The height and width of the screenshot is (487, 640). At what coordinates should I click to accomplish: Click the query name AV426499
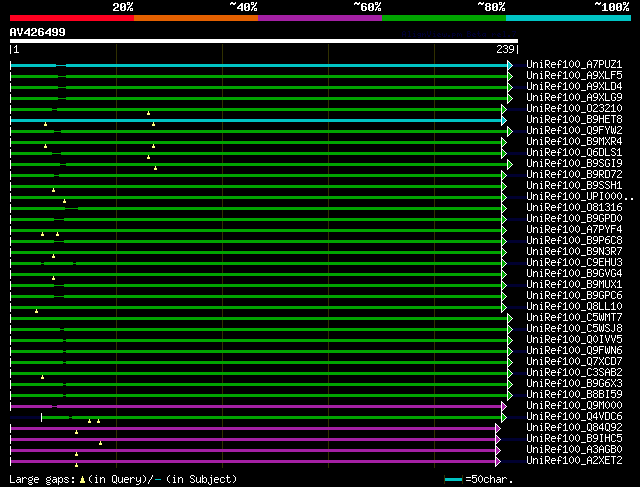(38, 32)
